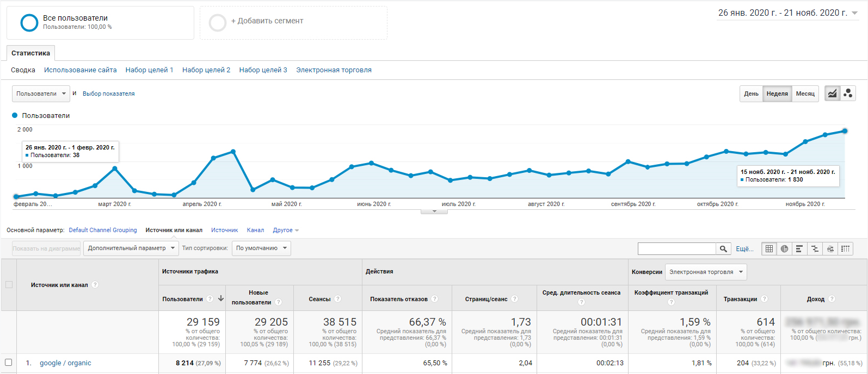The image size is (868, 374).
Task: Select the pie chart percentage view icon
Action: pos(784,248)
